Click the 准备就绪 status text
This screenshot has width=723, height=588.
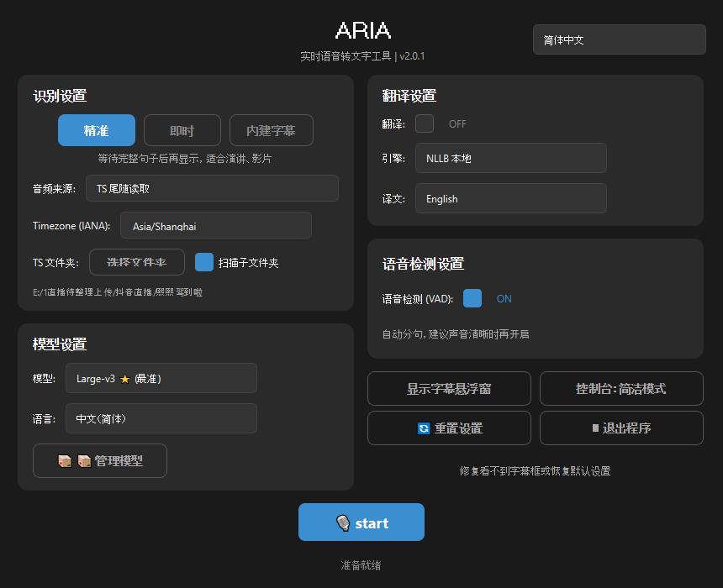361,565
